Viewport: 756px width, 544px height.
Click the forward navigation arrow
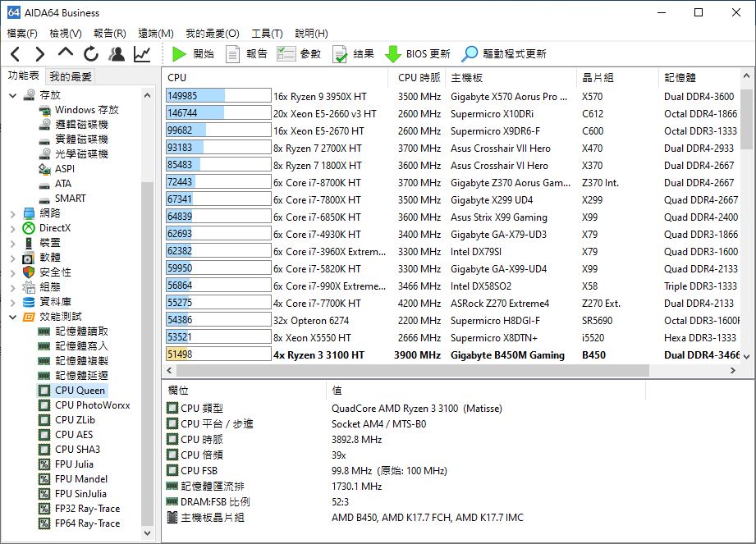click(39, 54)
